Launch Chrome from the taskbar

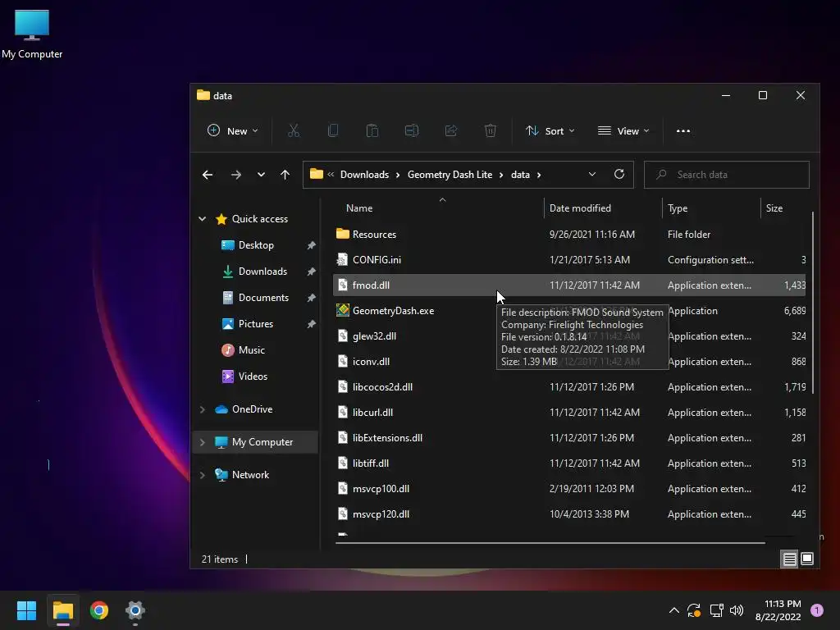click(x=99, y=610)
